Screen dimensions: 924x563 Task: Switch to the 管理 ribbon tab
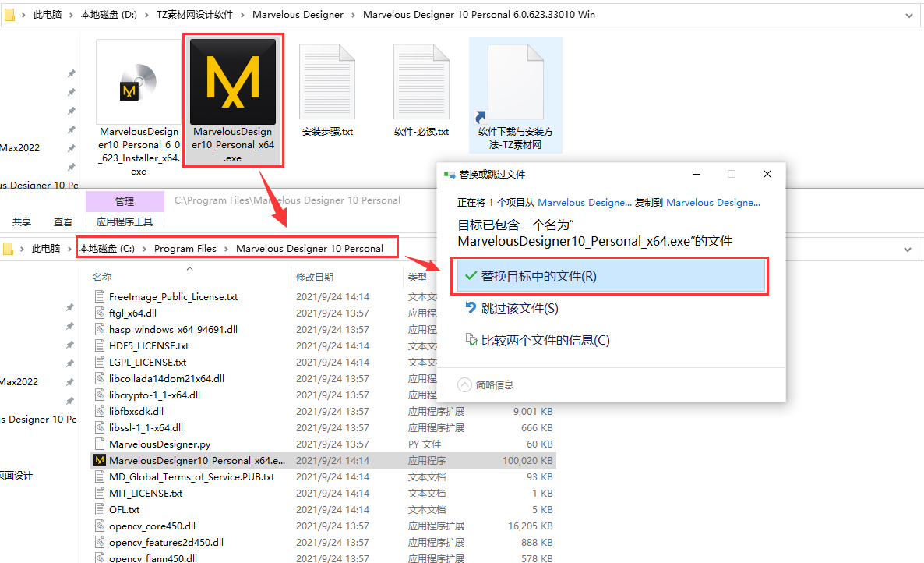point(125,202)
